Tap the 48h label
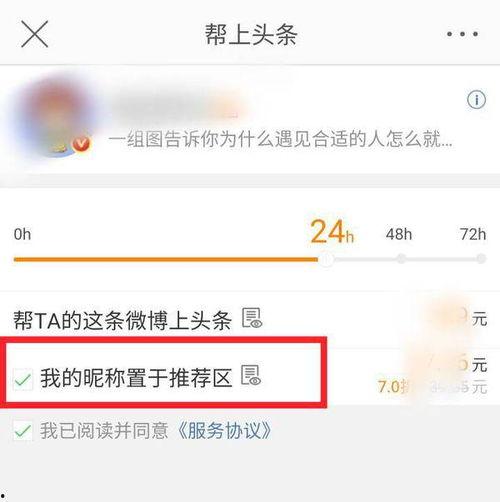500x502 pixels. 399,234
